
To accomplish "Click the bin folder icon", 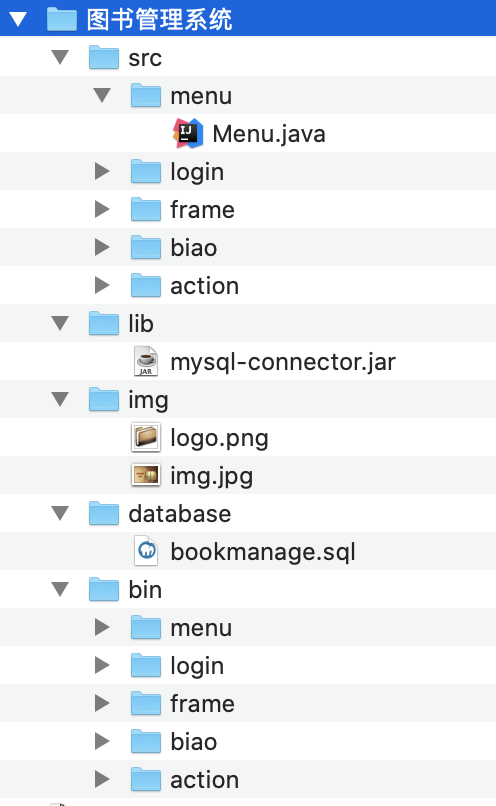I will pyautogui.click(x=104, y=590).
